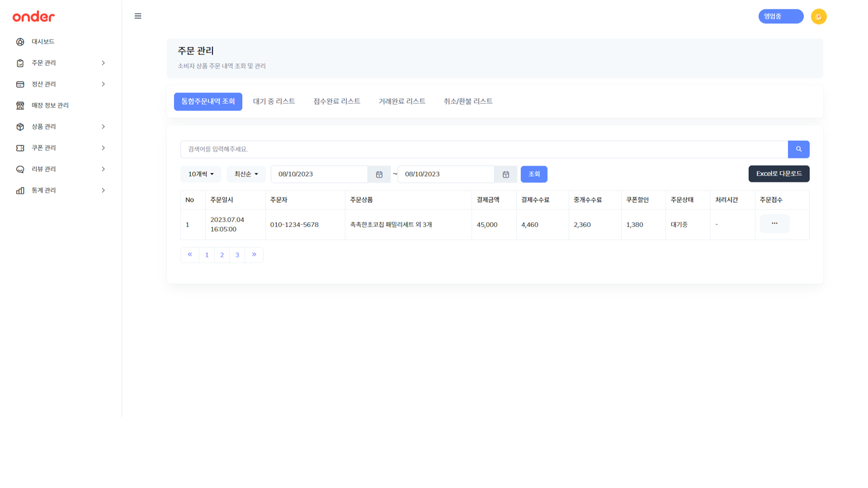
Task: Open 리뷰 관리 label in the sidebar
Action: click(x=44, y=169)
